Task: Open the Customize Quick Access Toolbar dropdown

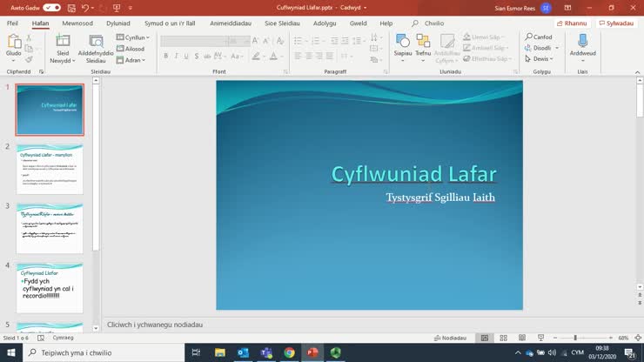Action: (x=131, y=8)
